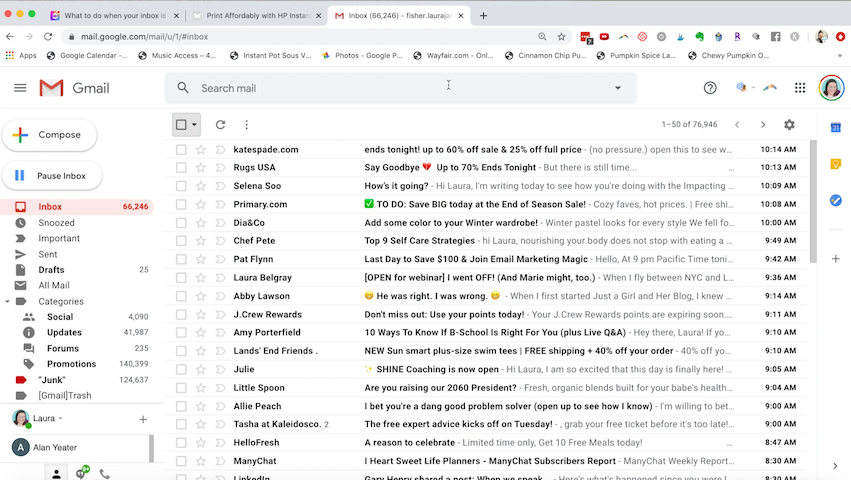The height and width of the screenshot is (480, 851).
Task: Show advanced search options dropdown
Action: point(618,88)
